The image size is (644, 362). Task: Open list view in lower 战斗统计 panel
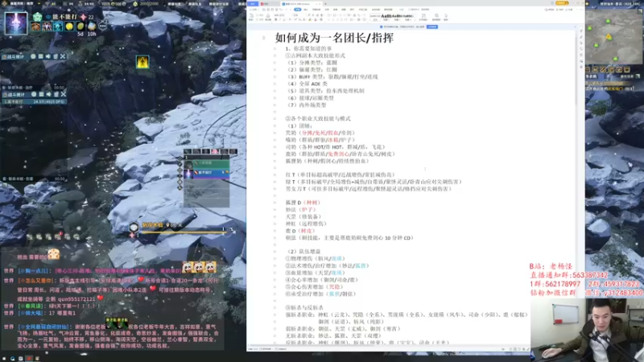click(41, 94)
